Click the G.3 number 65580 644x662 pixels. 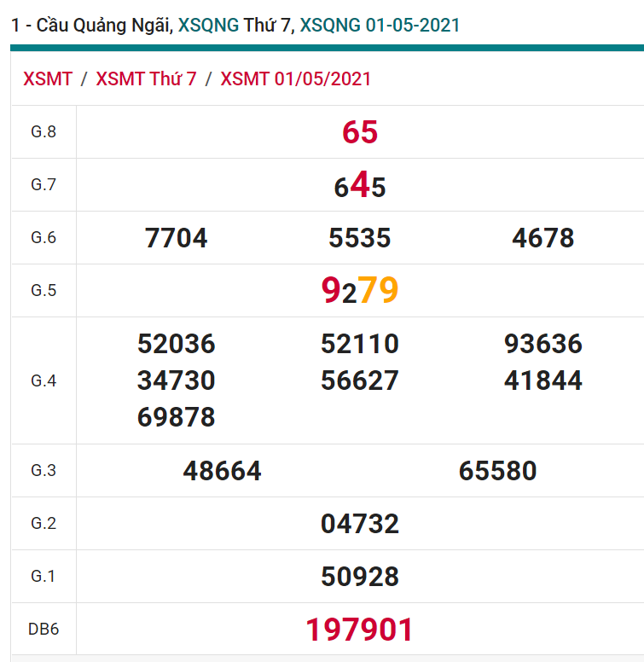coord(498,471)
